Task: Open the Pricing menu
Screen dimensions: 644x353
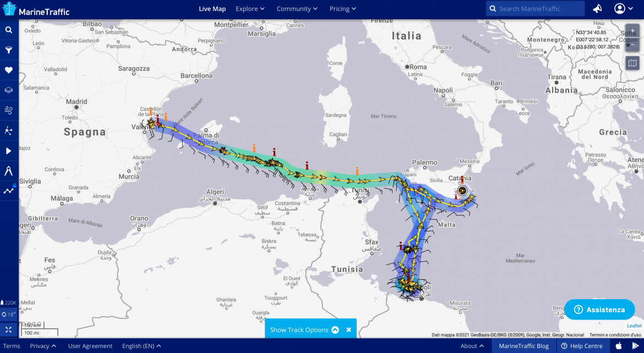Action: click(342, 9)
